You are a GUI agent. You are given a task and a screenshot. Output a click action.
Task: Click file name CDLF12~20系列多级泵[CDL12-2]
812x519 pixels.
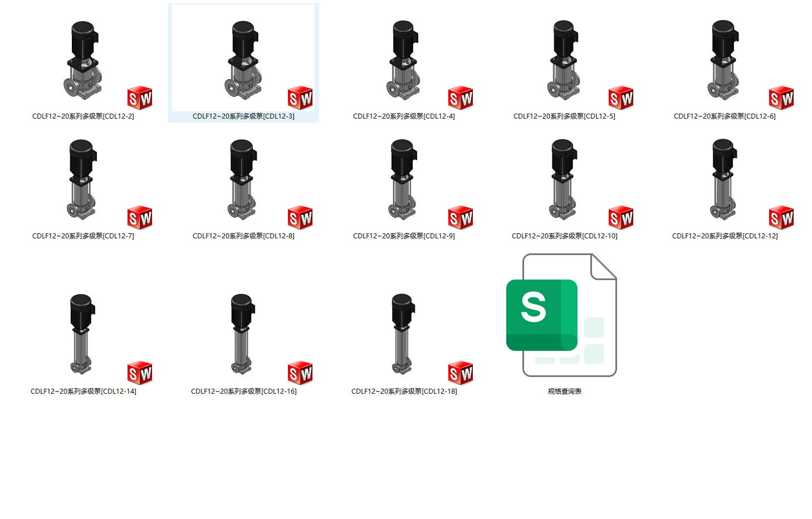tap(83, 116)
